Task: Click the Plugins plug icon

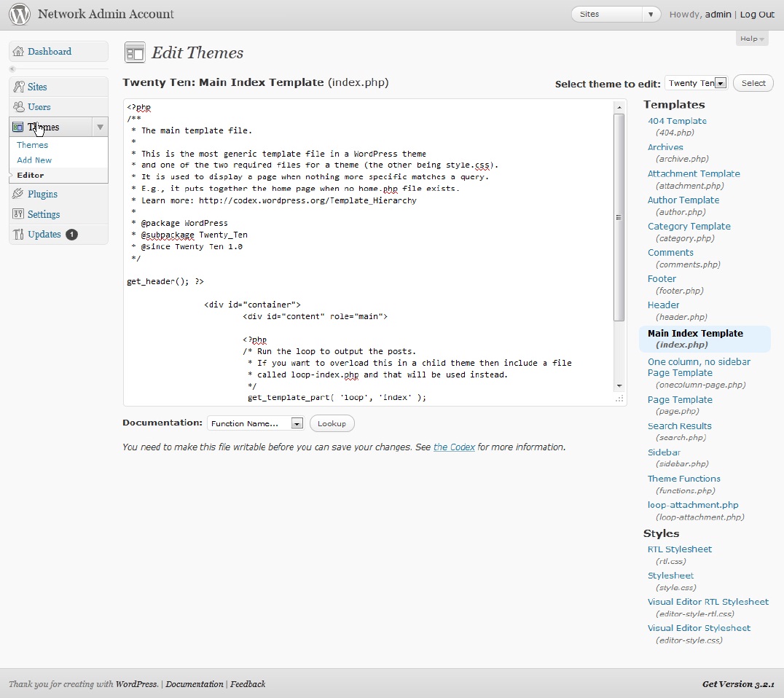Action: (x=18, y=194)
